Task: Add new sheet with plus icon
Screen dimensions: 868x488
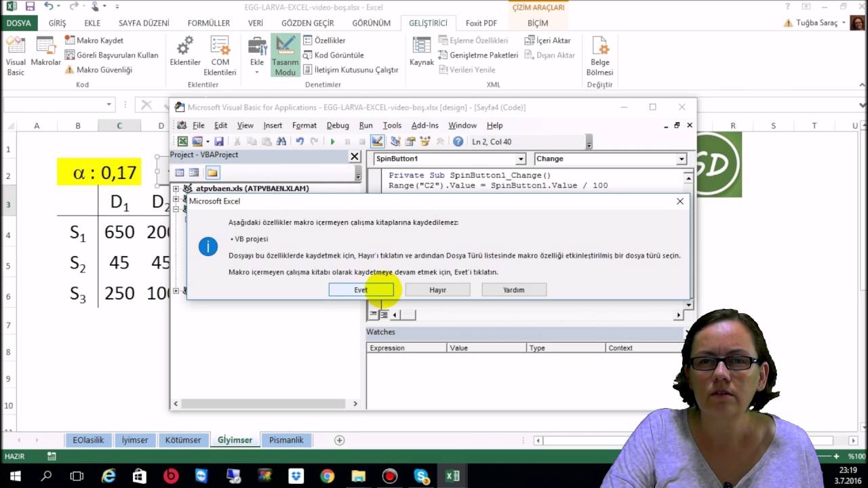Action: [340, 440]
